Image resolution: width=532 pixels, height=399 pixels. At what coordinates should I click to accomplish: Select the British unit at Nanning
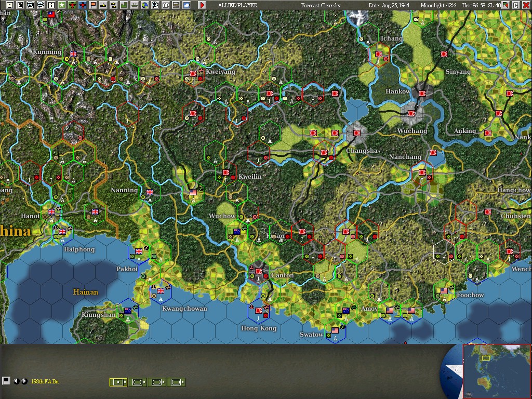tap(150, 192)
